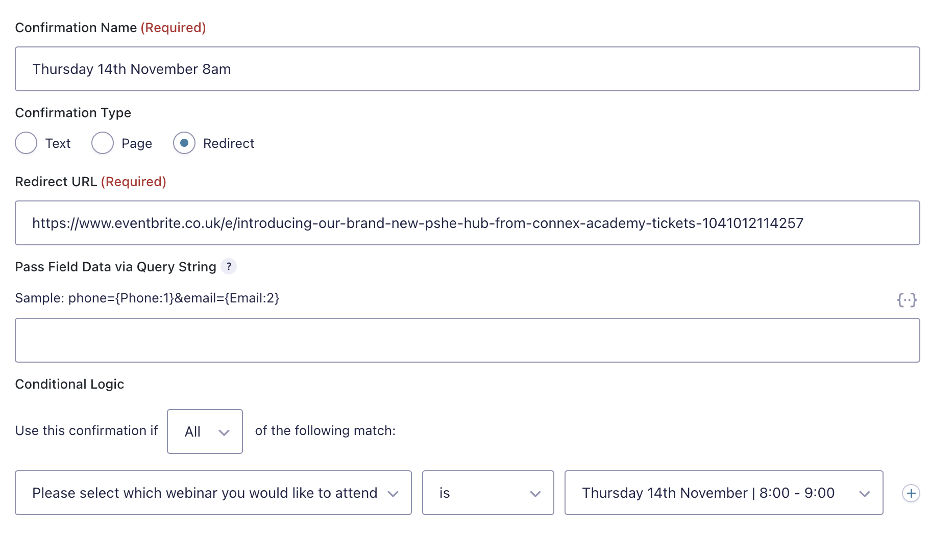This screenshot has width=930, height=560.
Task: Select the Text confirmation type
Action: tap(26, 143)
